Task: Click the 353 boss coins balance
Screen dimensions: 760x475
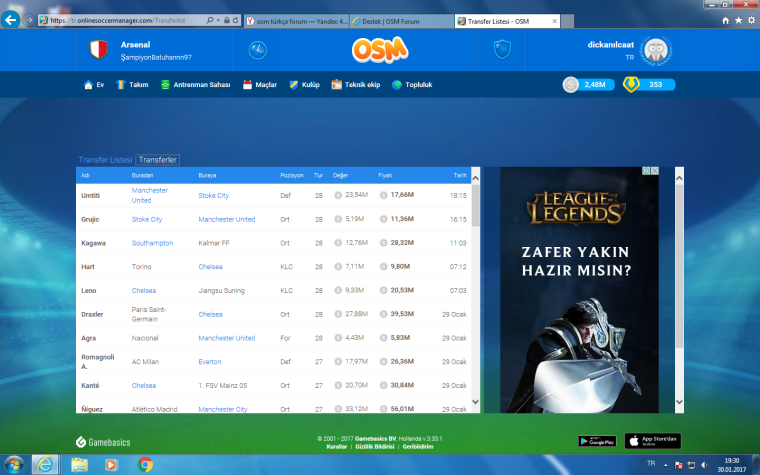Action: point(649,85)
